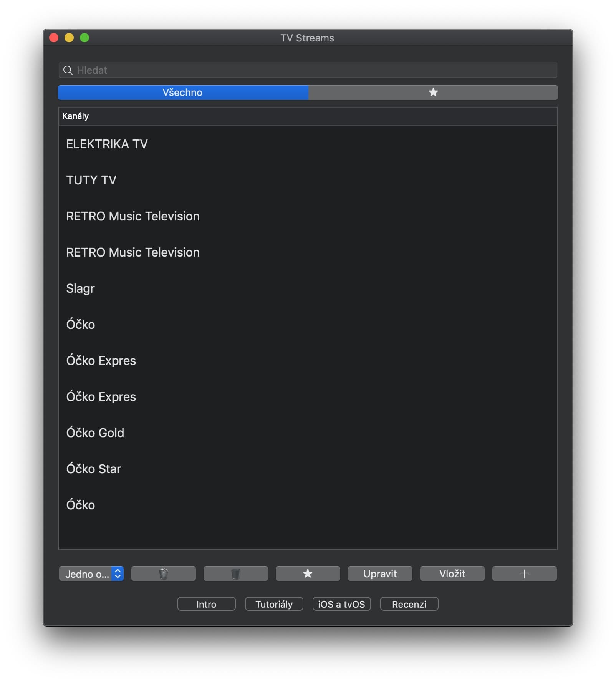
Task: Zoom the TV Streams window with green button
Action: [x=84, y=38]
